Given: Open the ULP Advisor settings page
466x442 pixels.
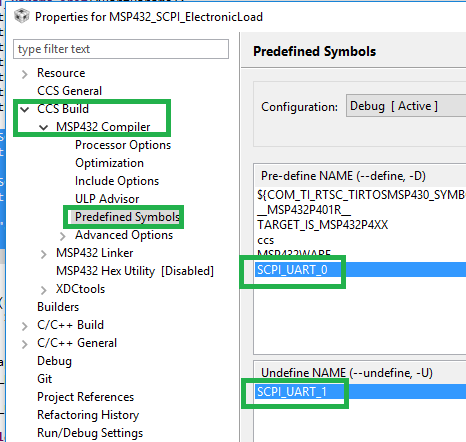Looking at the screenshot, I should pos(107,199).
